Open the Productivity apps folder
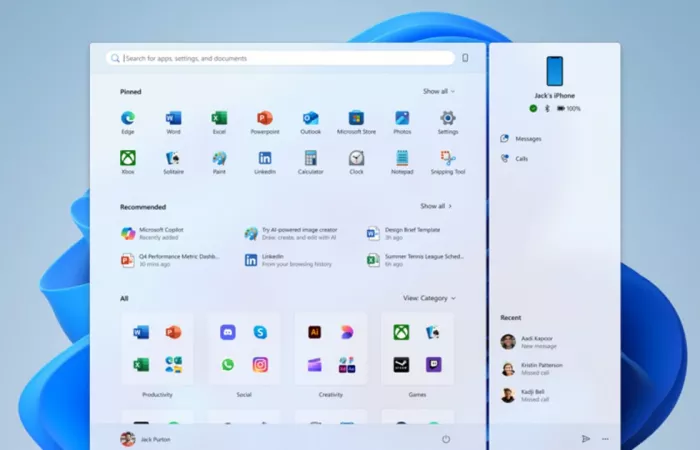This screenshot has width=700, height=450. (x=157, y=348)
